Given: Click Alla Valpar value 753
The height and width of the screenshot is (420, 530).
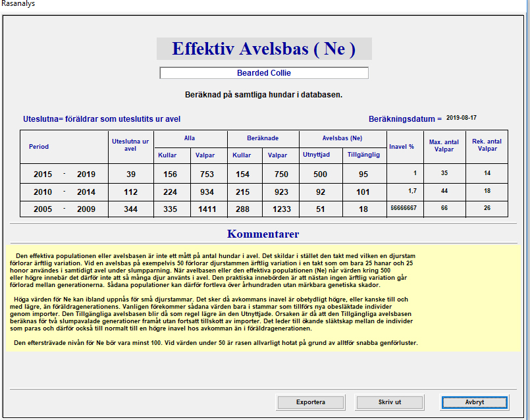Looking at the screenshot, I should 207,174.
